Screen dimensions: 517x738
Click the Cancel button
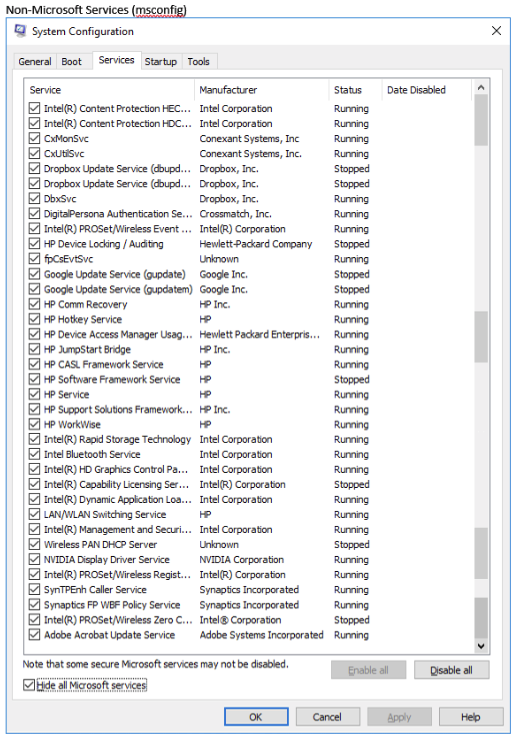pyautogui.click(x=328, y=717)
